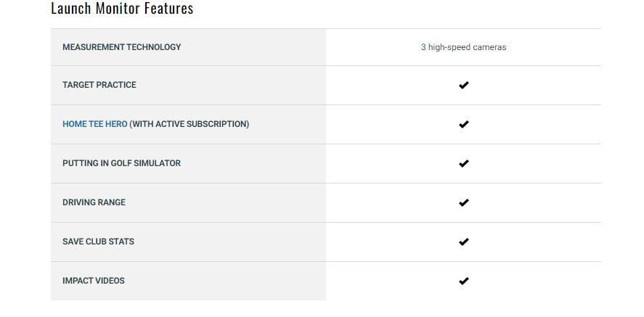This screenshot has width=644, height=317.
Task: Click the Putting in Golf Simulator checkmark
Action: click(x=463, y=163)
